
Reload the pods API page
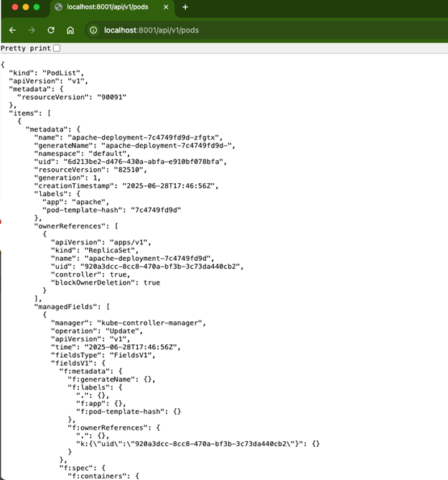click(51, 30)
